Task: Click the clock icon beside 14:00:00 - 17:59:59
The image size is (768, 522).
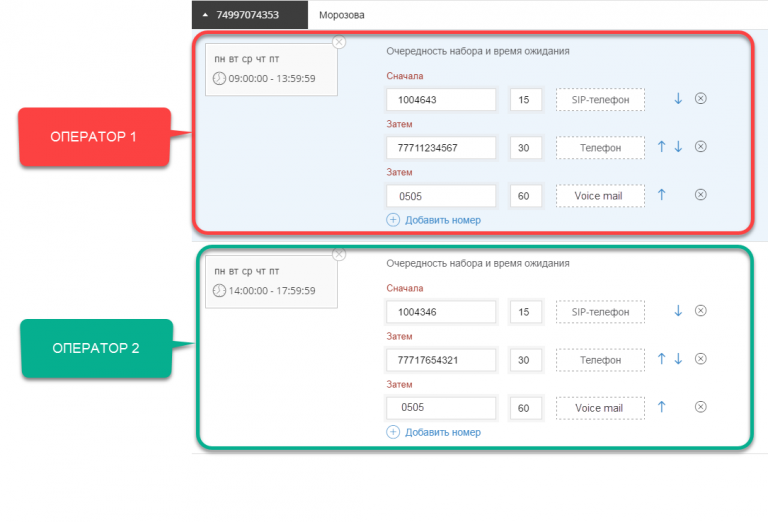Action: click(219, 290)
